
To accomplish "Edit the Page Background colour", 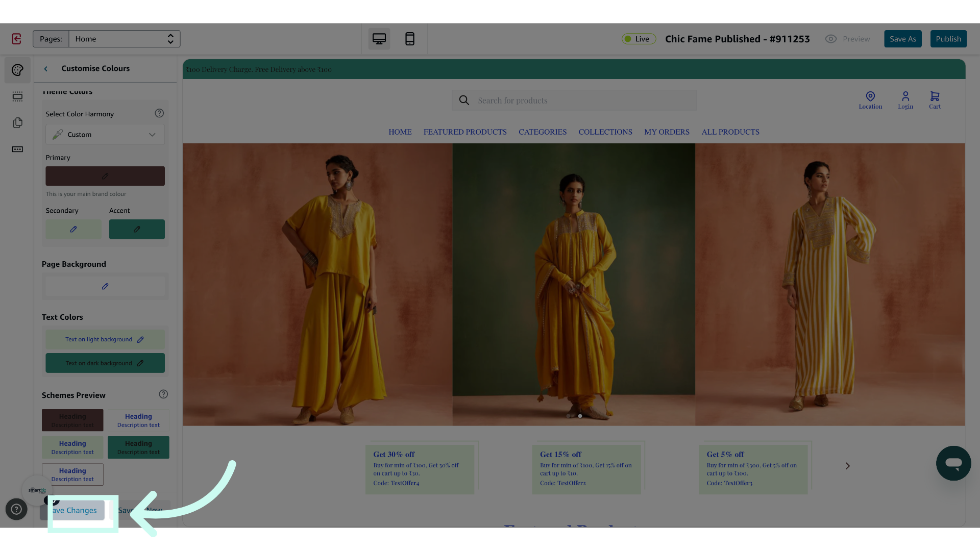I will click(x=105, y=287).
